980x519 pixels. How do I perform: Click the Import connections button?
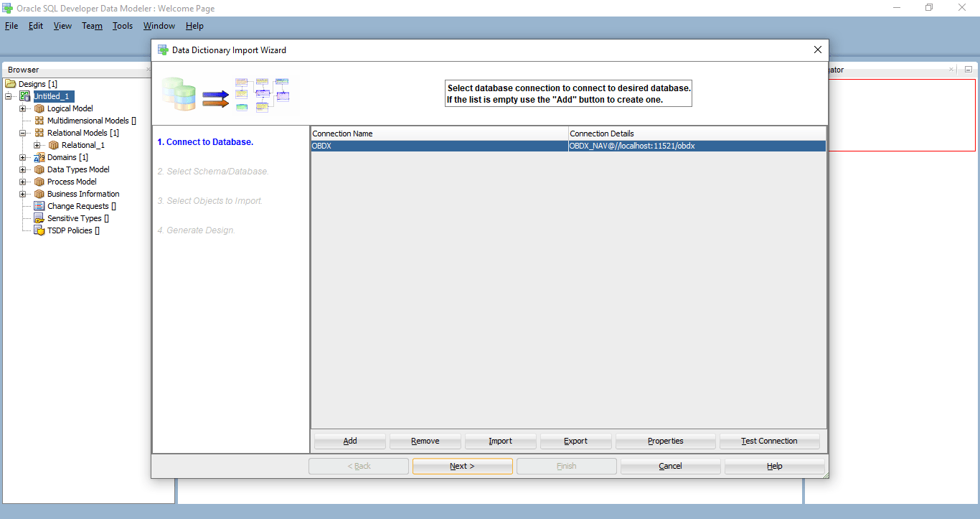[x=501, y=441]
